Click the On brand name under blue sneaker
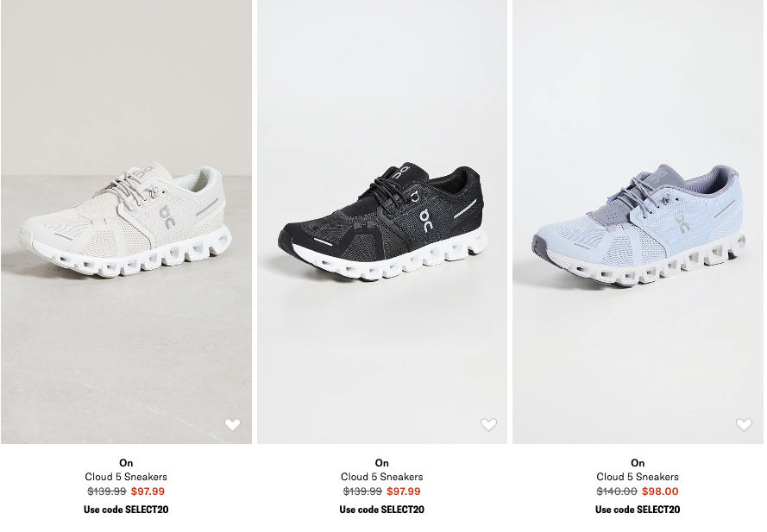The width and height of the screenshot is (767, 532). 638,462
